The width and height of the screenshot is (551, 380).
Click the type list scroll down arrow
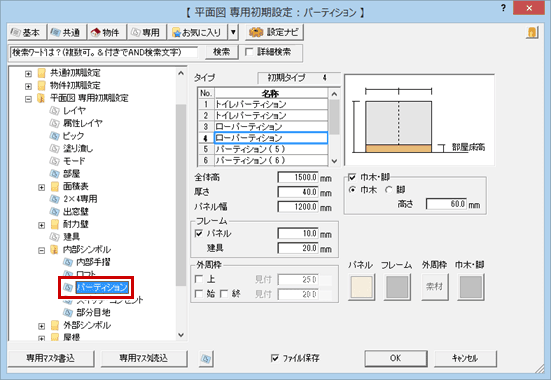point(334,161)
